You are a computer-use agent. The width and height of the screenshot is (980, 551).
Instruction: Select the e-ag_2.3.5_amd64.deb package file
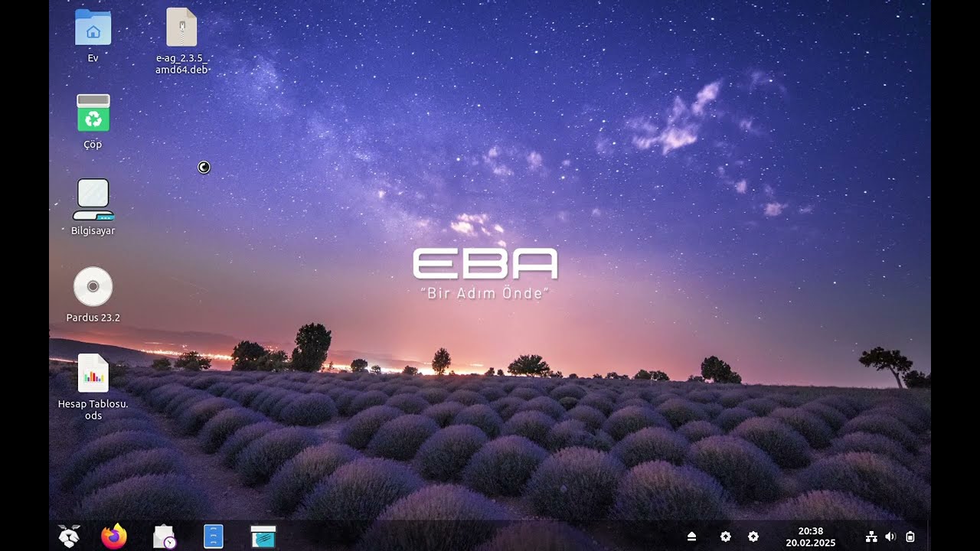coord(181,28)
